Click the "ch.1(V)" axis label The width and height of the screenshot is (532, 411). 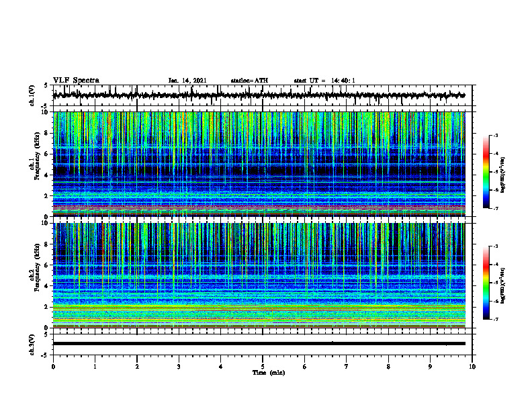point(32,95)
